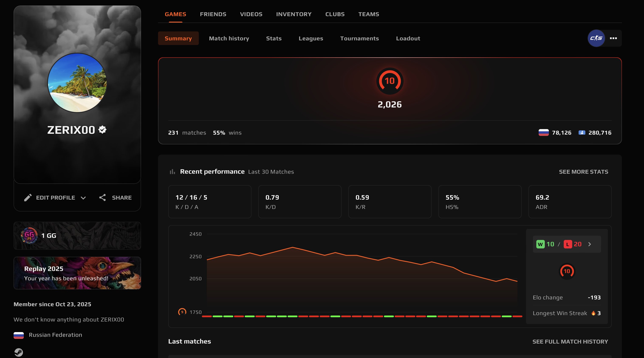
Task: Click the verified badge beside ZERIX00
Action: (x=103, y=130)
